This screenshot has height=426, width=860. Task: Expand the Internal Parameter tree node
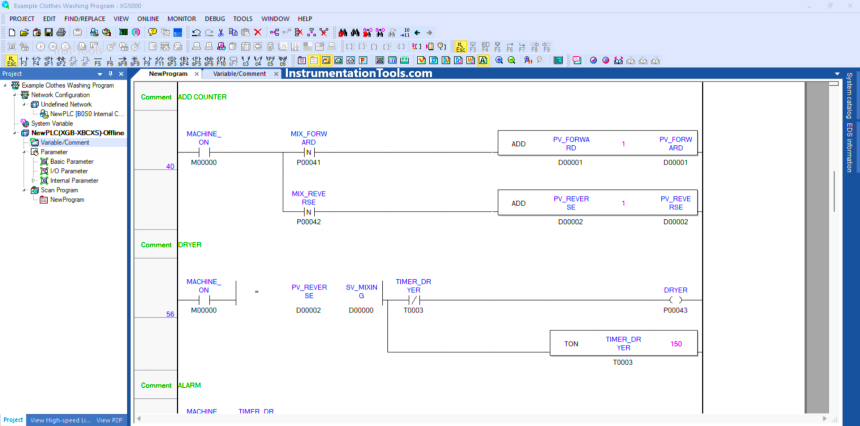coord(33,180)
